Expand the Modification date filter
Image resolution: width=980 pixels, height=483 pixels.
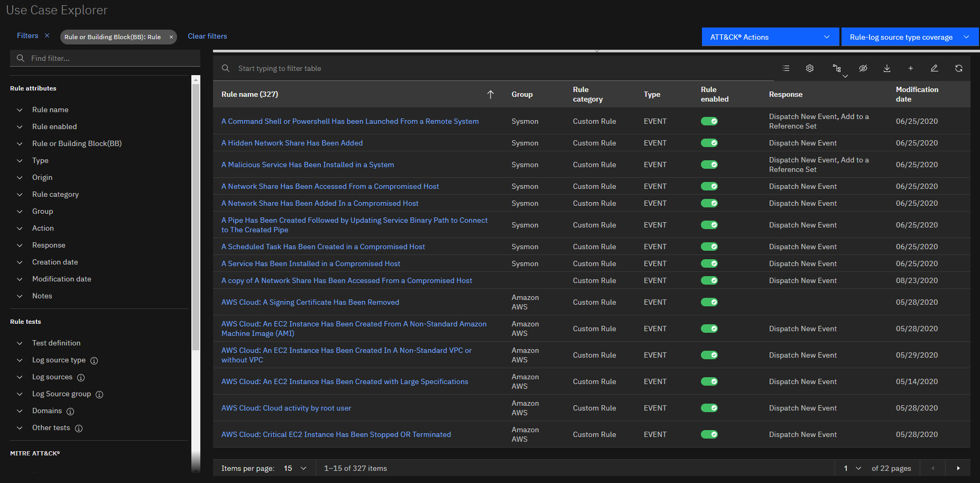61,279
